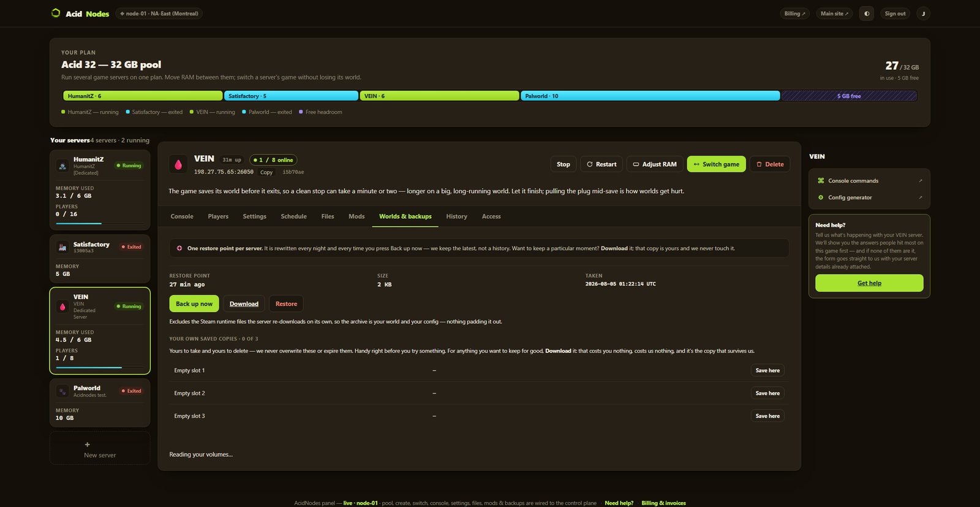
Task: Click the green Get help button
Action: tap(869, 283)
